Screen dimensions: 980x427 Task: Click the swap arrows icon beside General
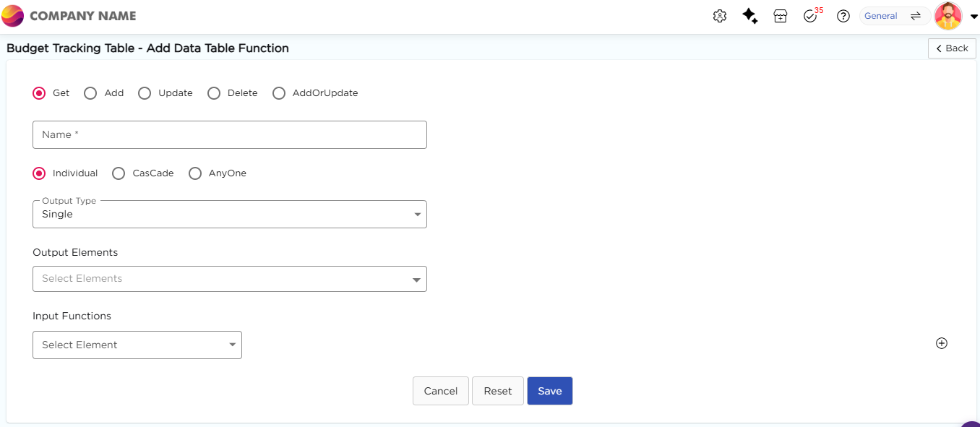(x=915, y=16)
